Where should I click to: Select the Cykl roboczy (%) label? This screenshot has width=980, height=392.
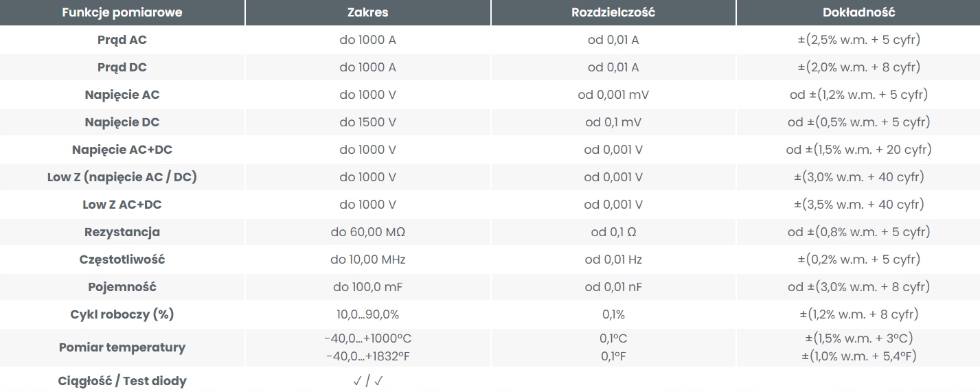[x=122, y=314]
